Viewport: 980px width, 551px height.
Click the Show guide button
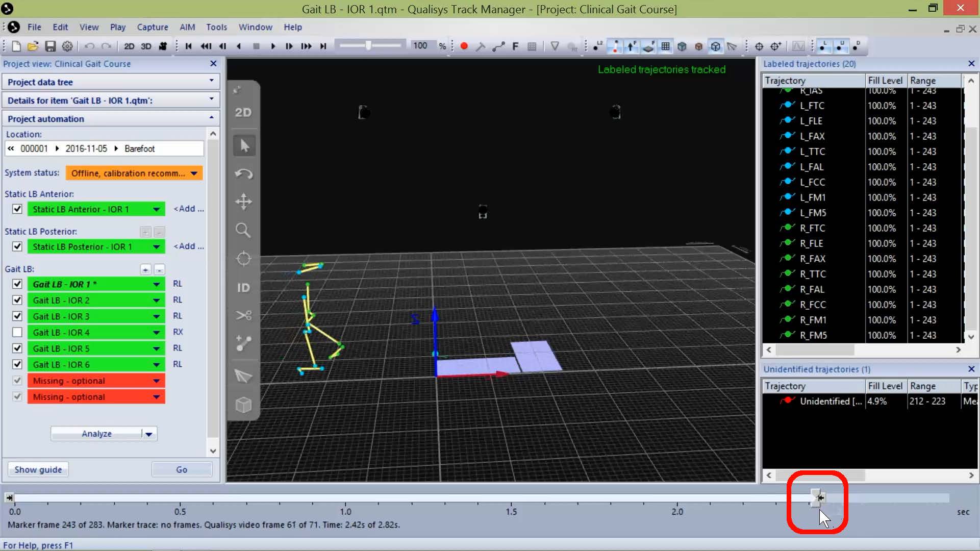[38, 469]
